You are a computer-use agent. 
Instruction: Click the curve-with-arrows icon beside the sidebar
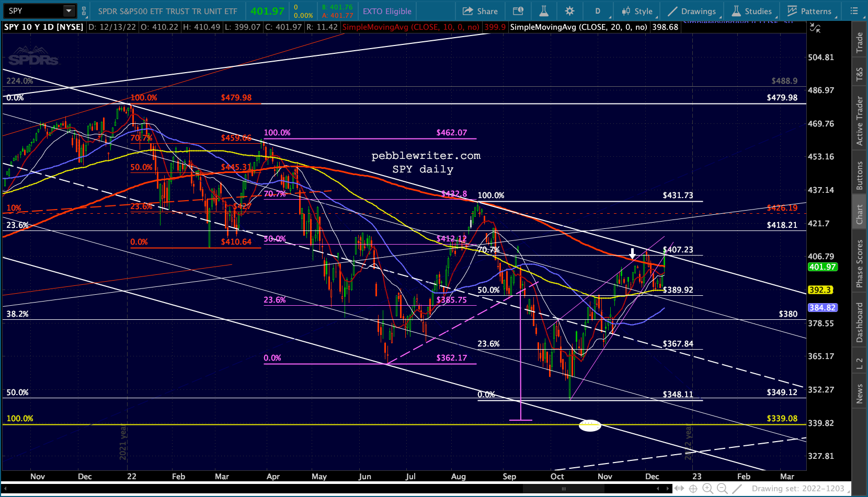click(x=815, y=28)
